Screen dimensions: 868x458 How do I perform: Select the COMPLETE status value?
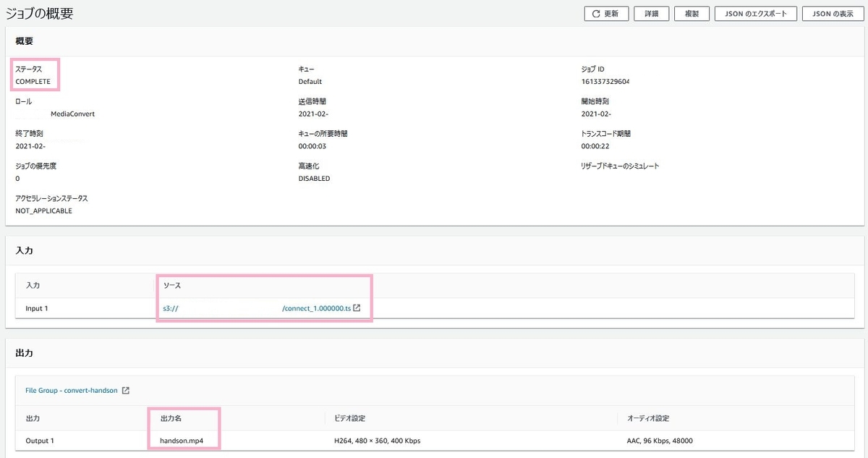(x=33, y=82)
